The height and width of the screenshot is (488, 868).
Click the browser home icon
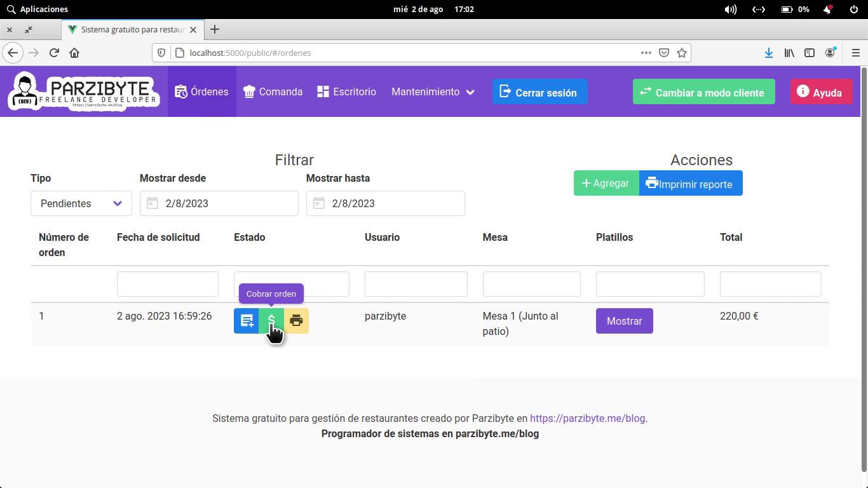tap(74, 53)
